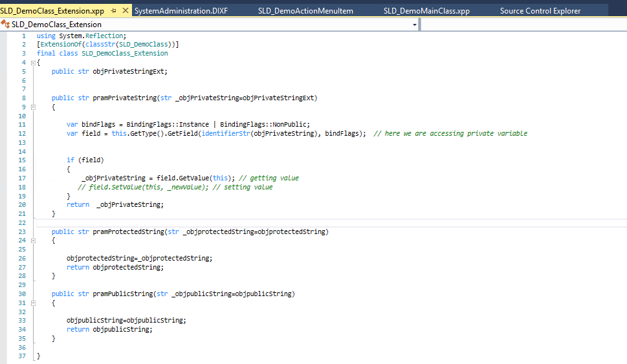627x364 pixels.
Task: Click the pramPublicString method signature
Action: 173,294
